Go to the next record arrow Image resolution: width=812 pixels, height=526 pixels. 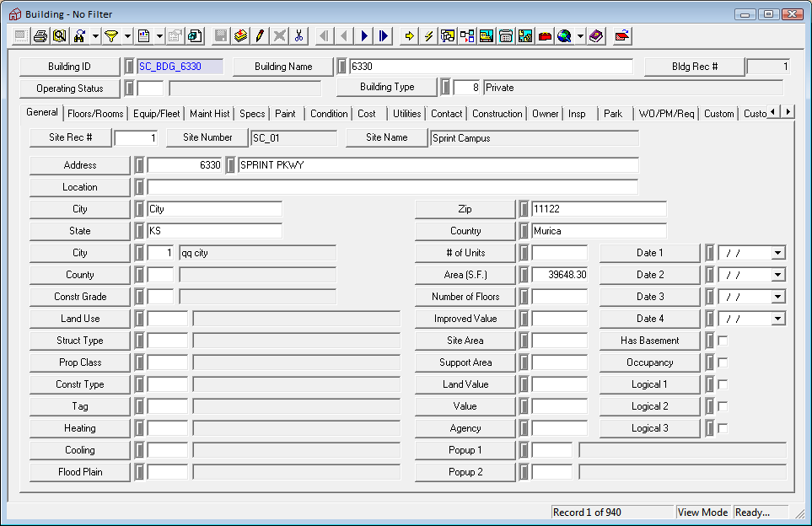pyautogui.click(x=364, y=36)
